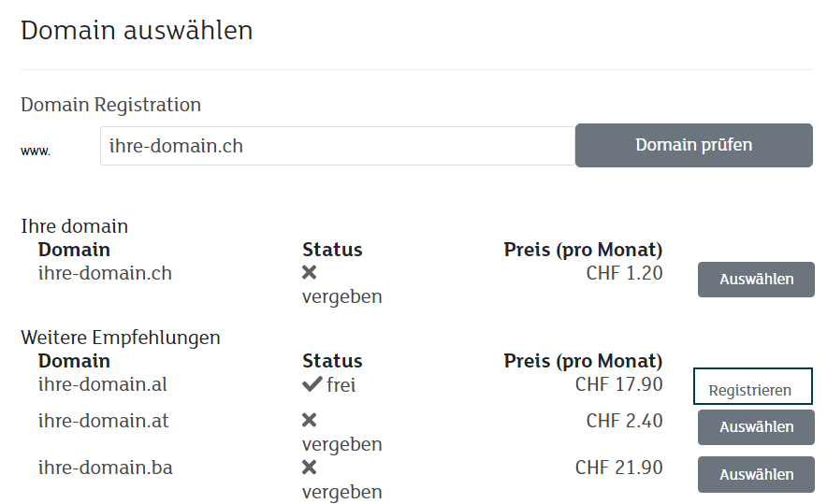Click the CHF 1.20 price

624,274
